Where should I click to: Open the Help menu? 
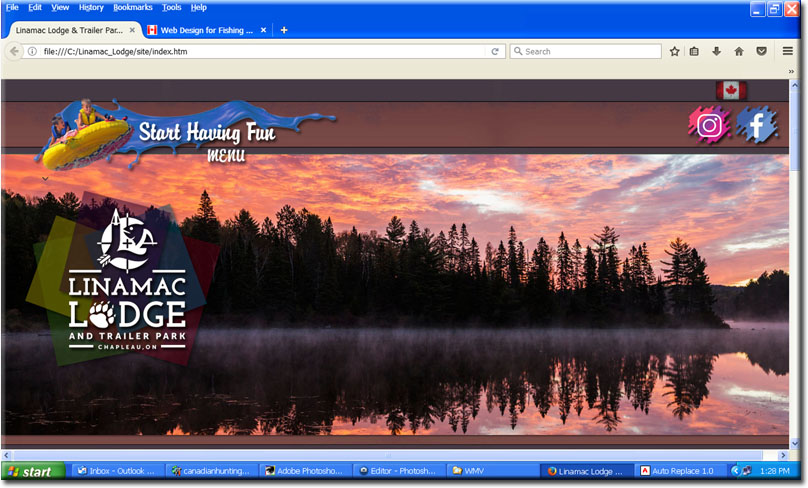(198, 7)
